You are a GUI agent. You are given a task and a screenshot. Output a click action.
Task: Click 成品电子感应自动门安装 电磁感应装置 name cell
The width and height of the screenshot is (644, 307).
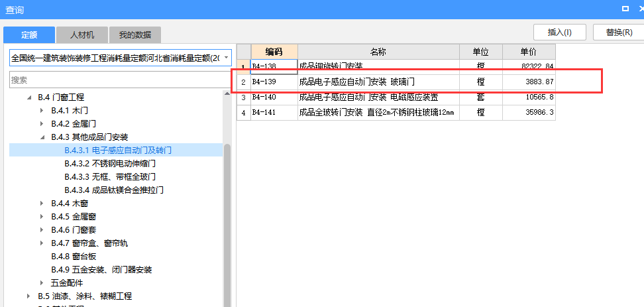tap(378, 97)
